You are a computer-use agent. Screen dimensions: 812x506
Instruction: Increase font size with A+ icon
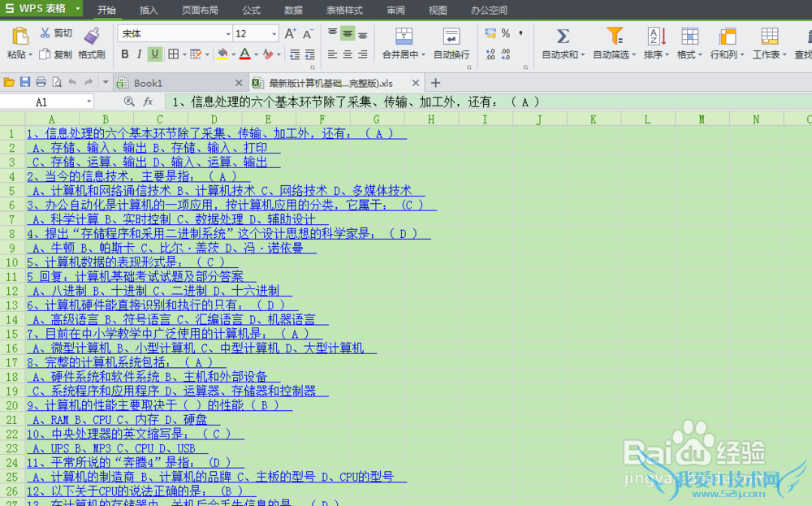pyautogui.click(x=291, y=33)
